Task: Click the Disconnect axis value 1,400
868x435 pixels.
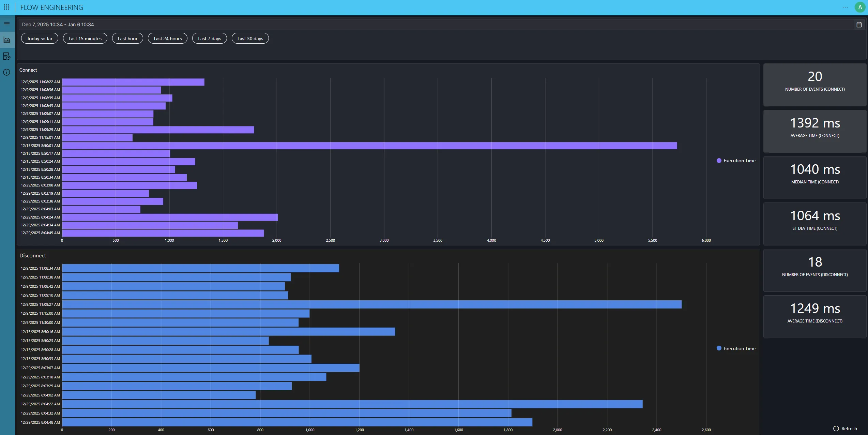Action: pos(409,430)
